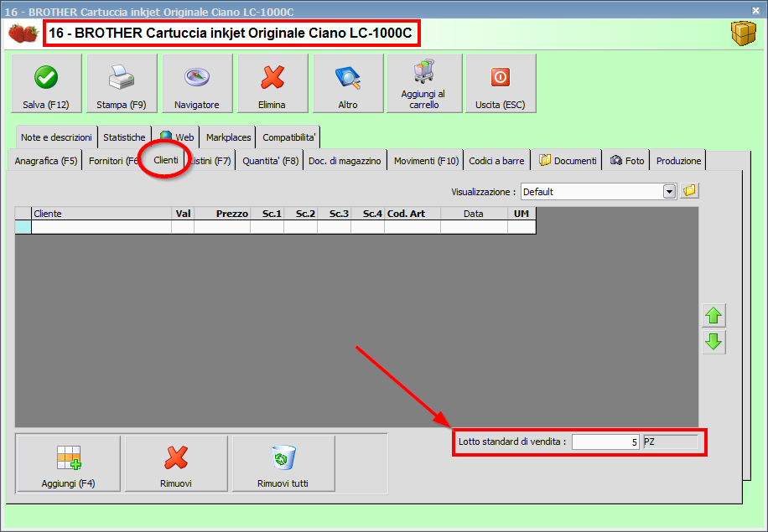Click the Rimuovi red X button
The width and height of the screenshot is (768, 532).
click(x=176, y=463)
